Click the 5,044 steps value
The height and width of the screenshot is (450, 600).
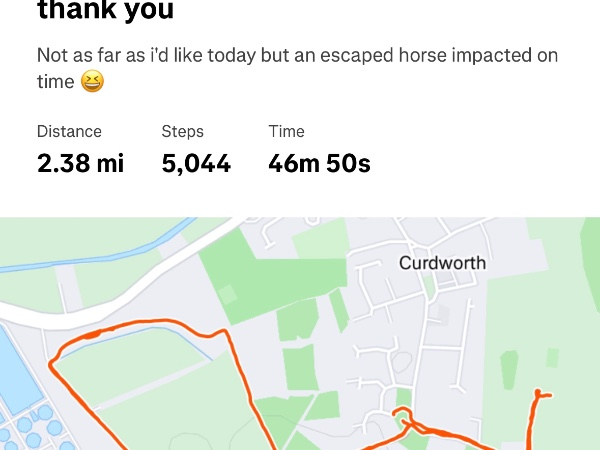(196, 163)
